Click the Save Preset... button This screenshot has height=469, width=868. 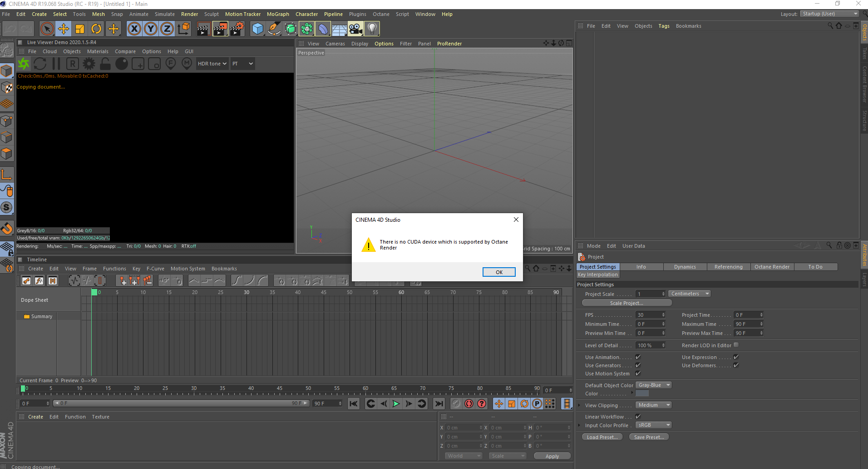coord(649,437)
